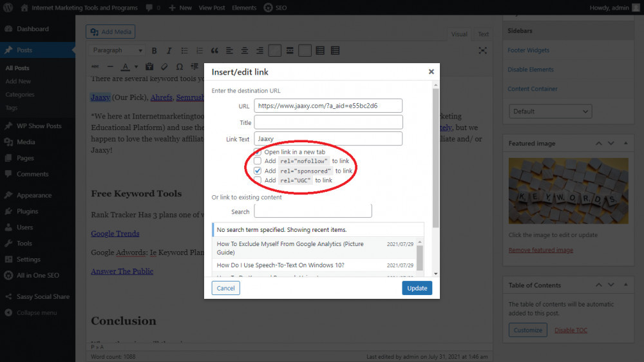Close the Insert/edit link dialog
The width and height of the screenshot is (644, 362).
coord(431,71)
